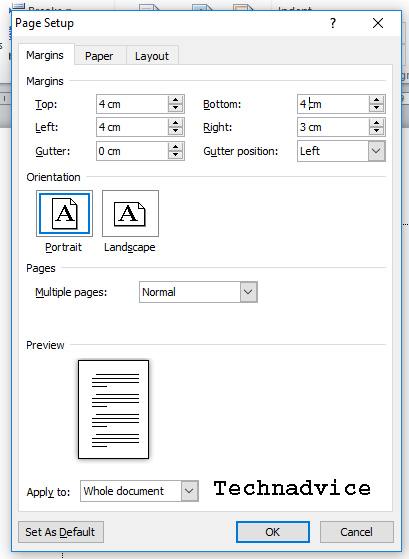Click the Page Setup title text

(x=45, y=23)
